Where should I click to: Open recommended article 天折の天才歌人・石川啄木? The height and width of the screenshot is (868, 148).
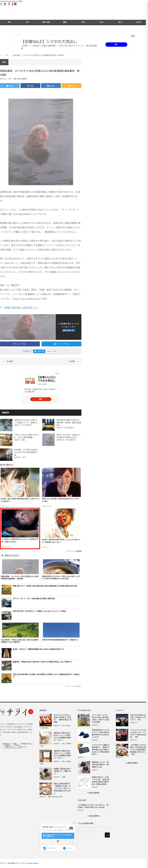39,611
